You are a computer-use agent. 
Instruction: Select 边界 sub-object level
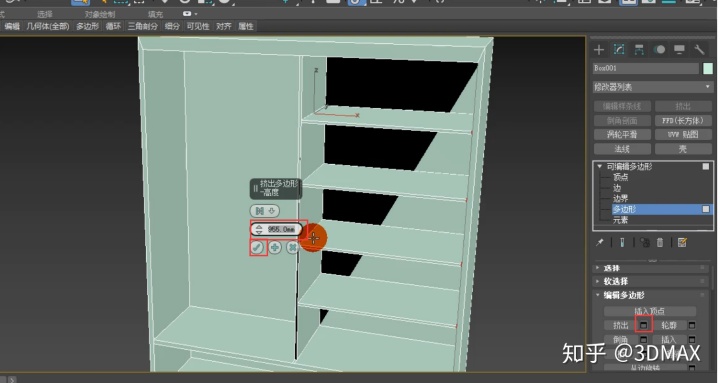coord(620,198)
